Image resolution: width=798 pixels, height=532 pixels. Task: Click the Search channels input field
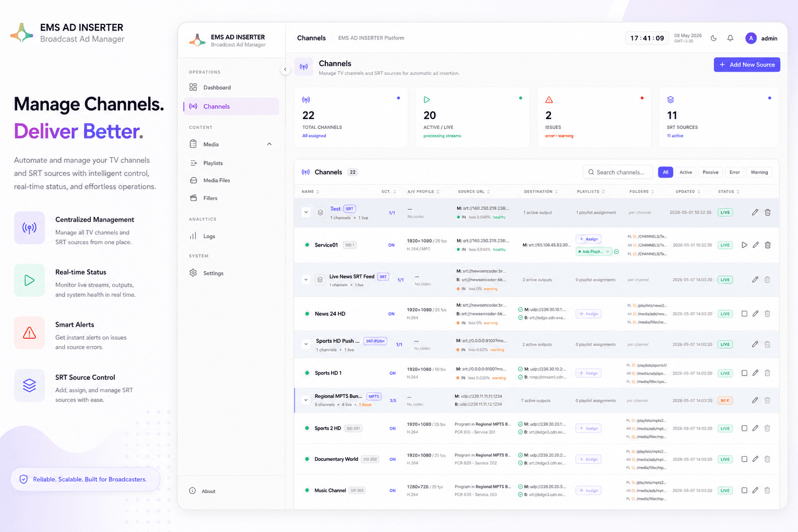point(618,172)
